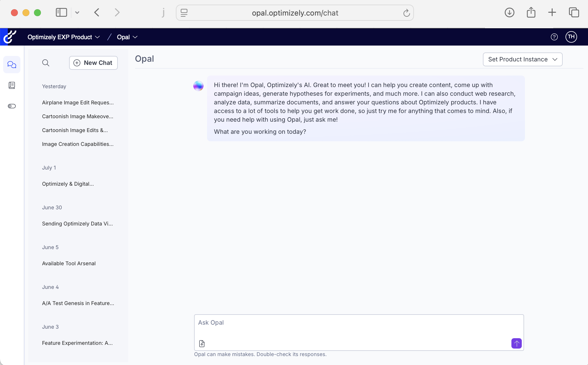Image resolution: width=588 pixels, height=365 pixels.
Task: Open the Airplane Image Edit Request conversation
Action: click(x=78, y=102)
